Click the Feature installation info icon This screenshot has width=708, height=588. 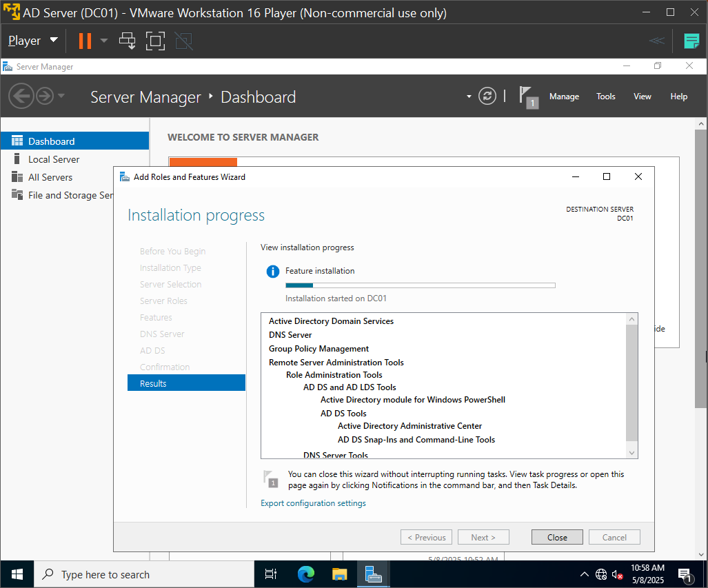(x=273, y=272)
